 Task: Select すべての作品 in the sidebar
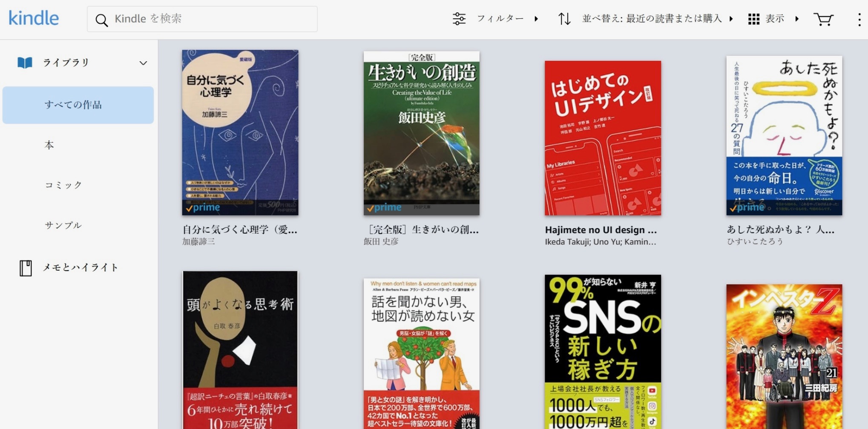pyautogui.click(x=73, y=105)
